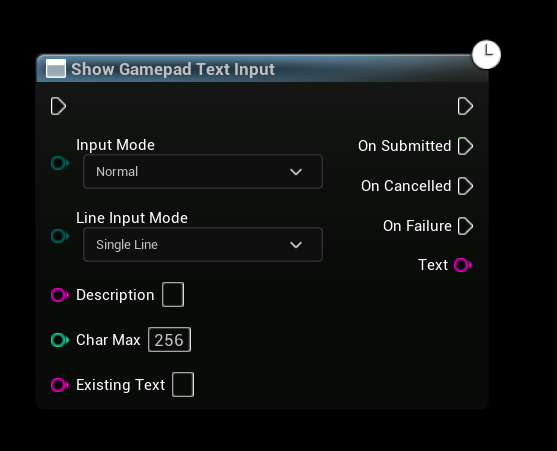Open the Line Input Mode Single Line dropdown
This screenshot has width=557, height=451.
[x=203, y=245]
